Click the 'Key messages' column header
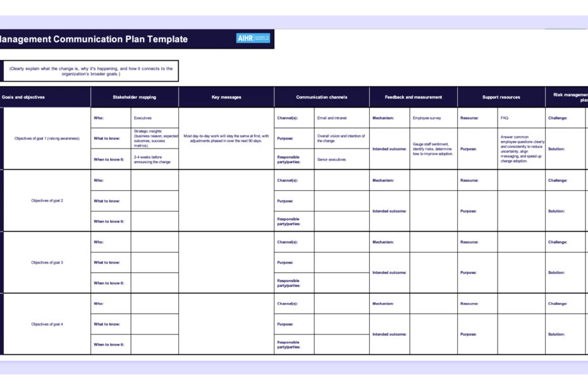Image resolution: width=588 pixels, height=392 pixels. [226, 97]
